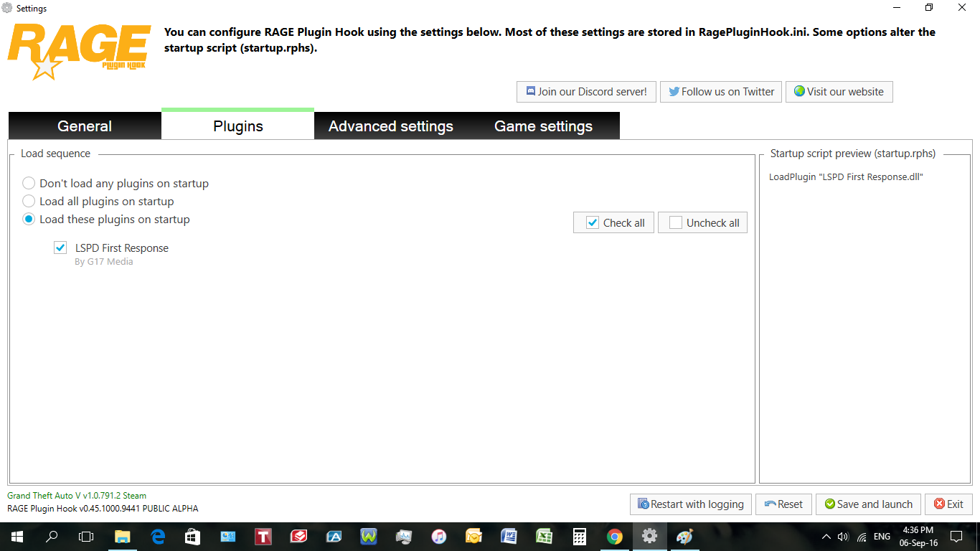
Task: Open Wi-Fi network settings in tray
Action: [862, 537]
